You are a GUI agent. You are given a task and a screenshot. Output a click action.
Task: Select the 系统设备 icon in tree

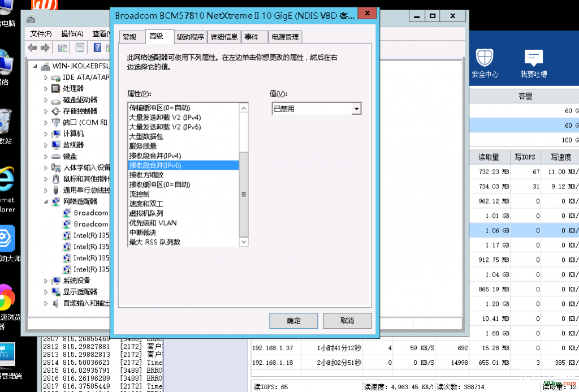[56, 281]
